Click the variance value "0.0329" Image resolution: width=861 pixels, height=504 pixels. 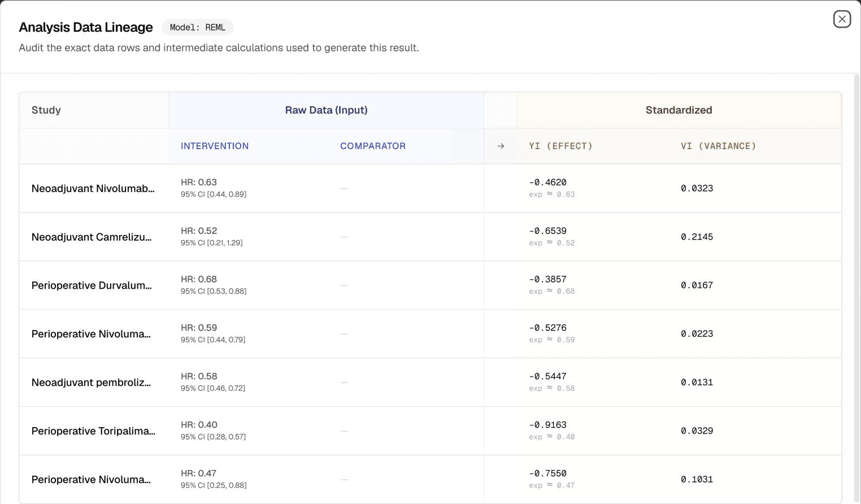point(697,431)
